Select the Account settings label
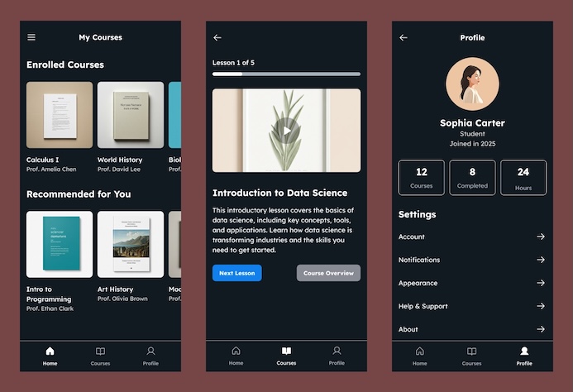This screenshot has height=392, width=573. pyautogui.click(x=412, y=237)
